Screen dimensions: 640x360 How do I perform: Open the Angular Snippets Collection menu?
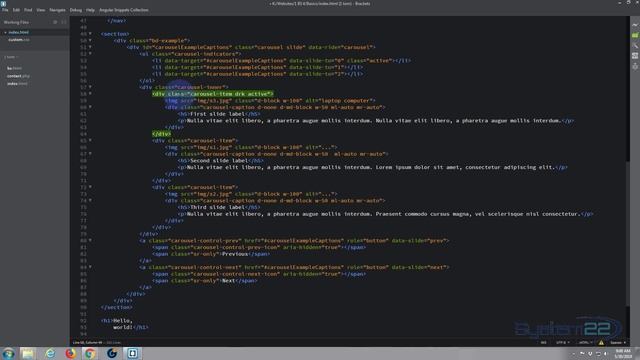[124, 10]
